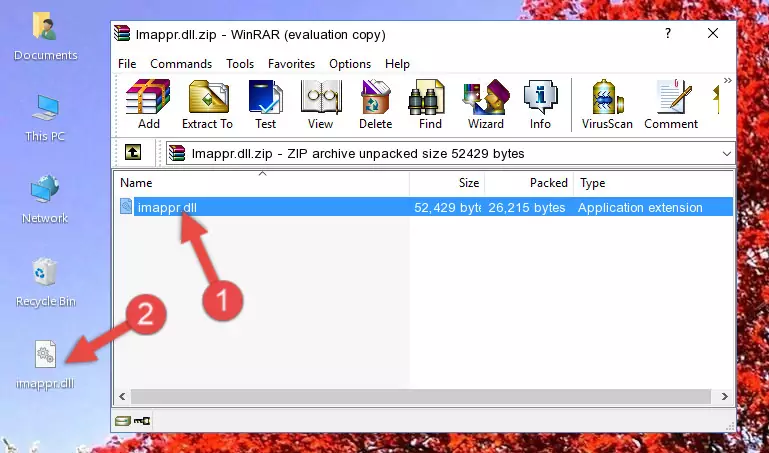
Task: Click the archive icon in address bar
Action: (177, 153)
